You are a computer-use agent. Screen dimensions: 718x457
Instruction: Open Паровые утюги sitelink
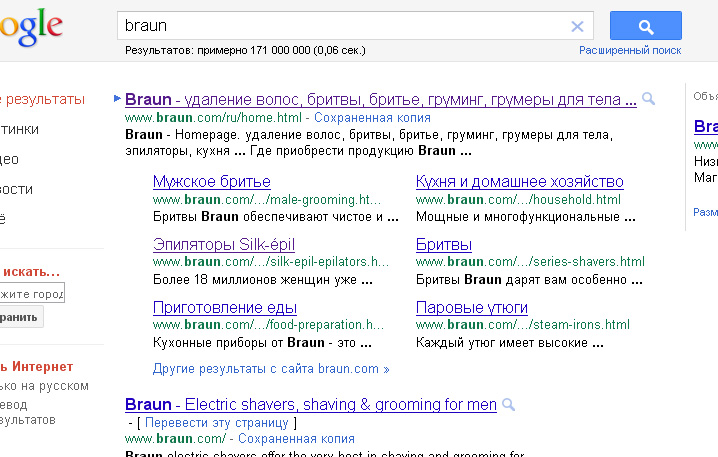[472, 308]
